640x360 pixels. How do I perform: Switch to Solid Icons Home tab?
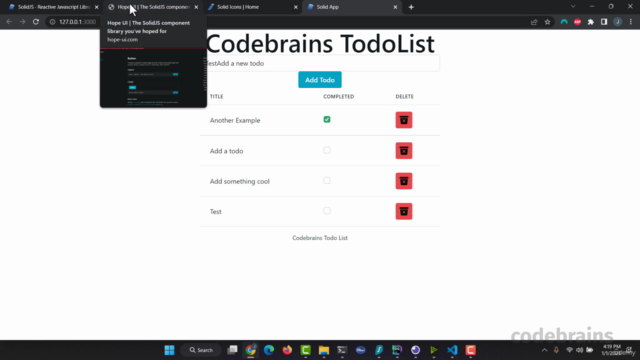tap(253, 7)
